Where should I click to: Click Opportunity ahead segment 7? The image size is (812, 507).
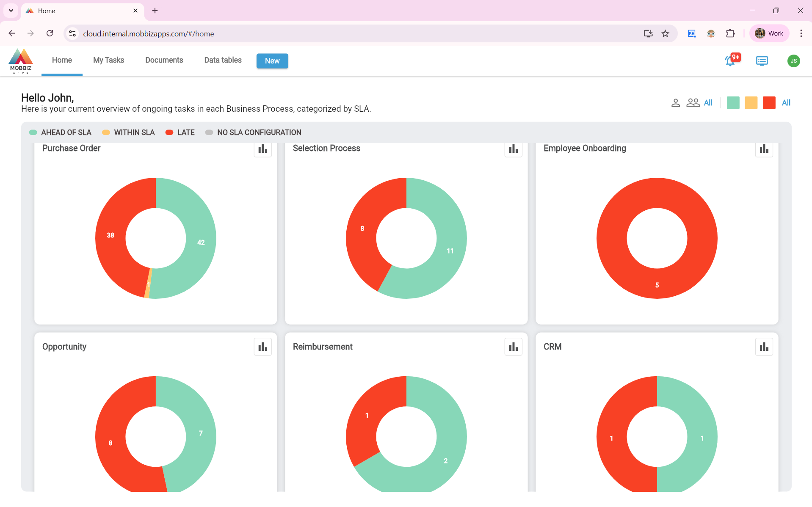(x=201, y=433)
